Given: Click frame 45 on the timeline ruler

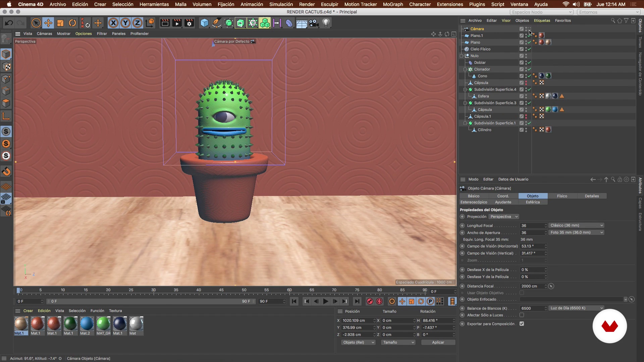Looking at the screenshot, I should click(221, 290).
